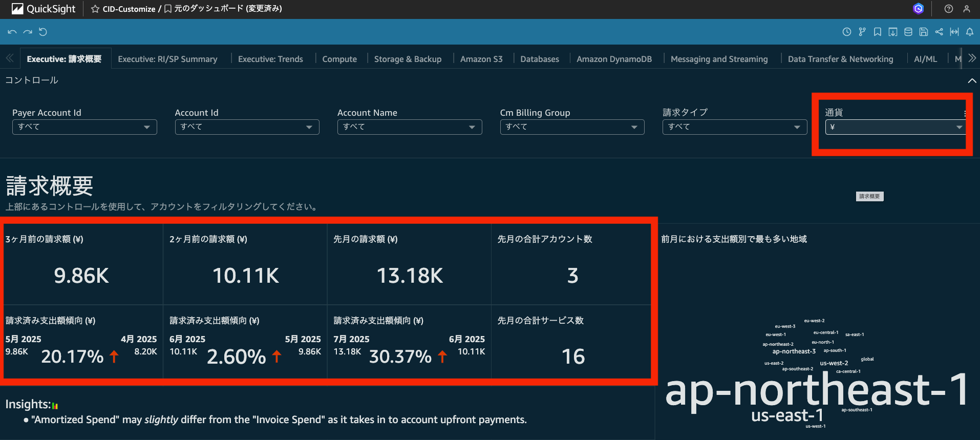
Task: Click the redo arrow
Action: pyautogui.click(x=28, y=32)
